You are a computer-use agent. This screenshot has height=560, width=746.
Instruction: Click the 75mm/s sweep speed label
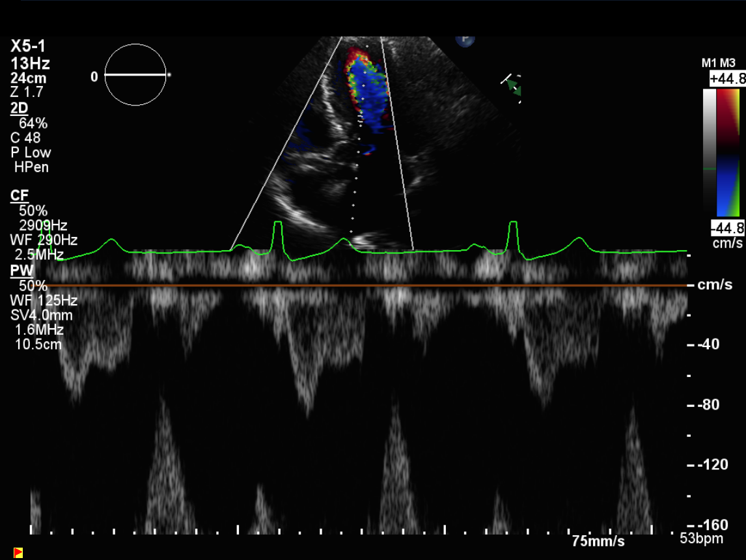coord(598,541)
